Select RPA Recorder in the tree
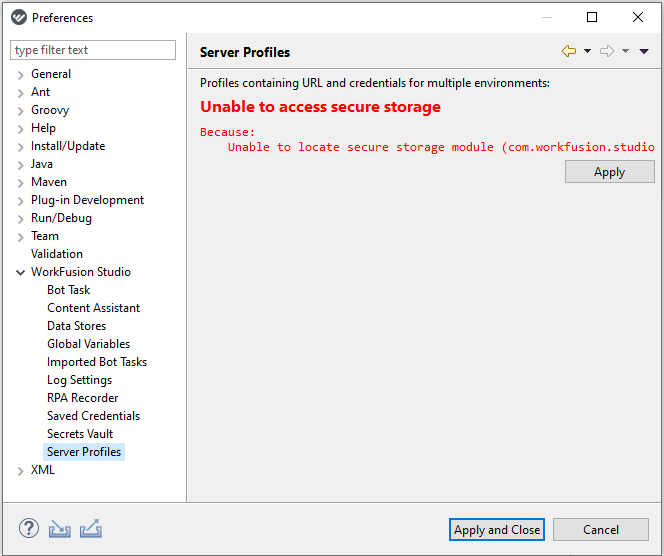Image resolution: width=664 pixels, height=556 pixels. point(83,398)
